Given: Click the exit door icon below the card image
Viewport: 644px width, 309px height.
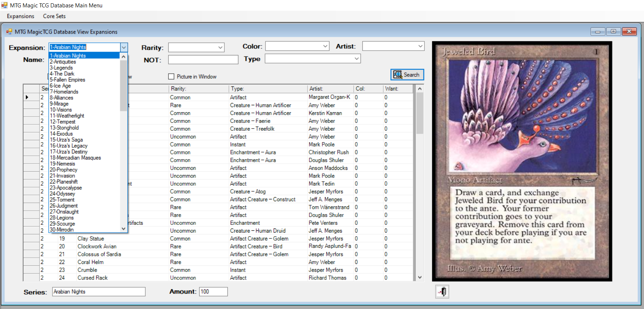Looking at the screenshot, I should 442,292.
